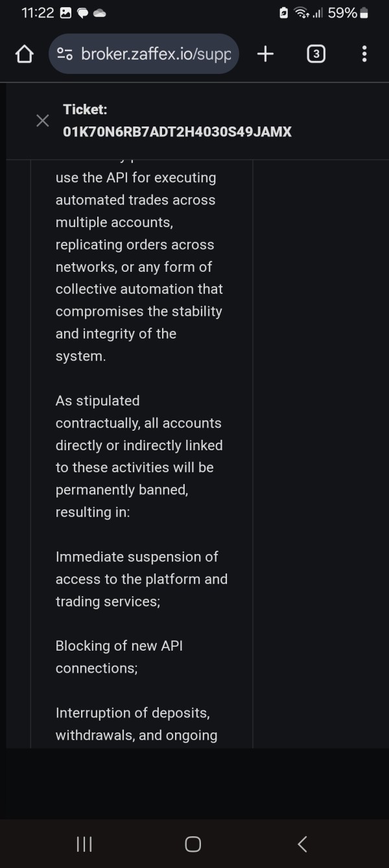
Task: Open site info icon in address bar
Action: pyautogui.click(x=65, y=54)
